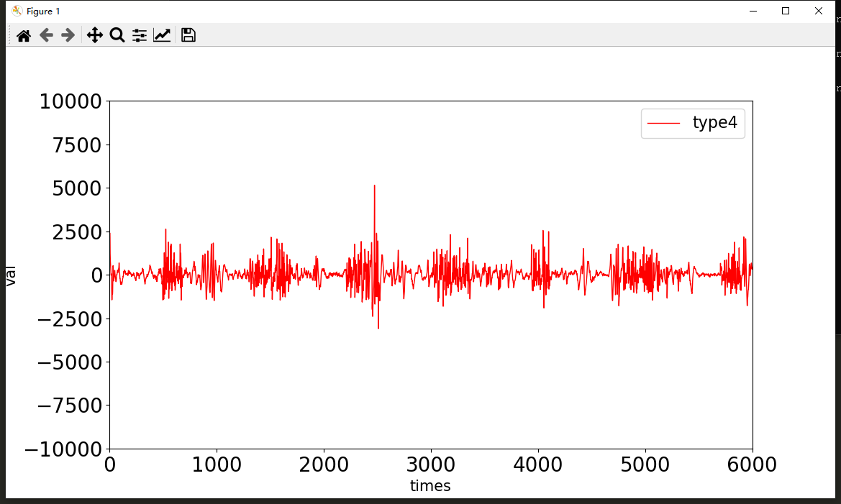
Task: Click the x-axis label "times"
Action: pos(430,486)
